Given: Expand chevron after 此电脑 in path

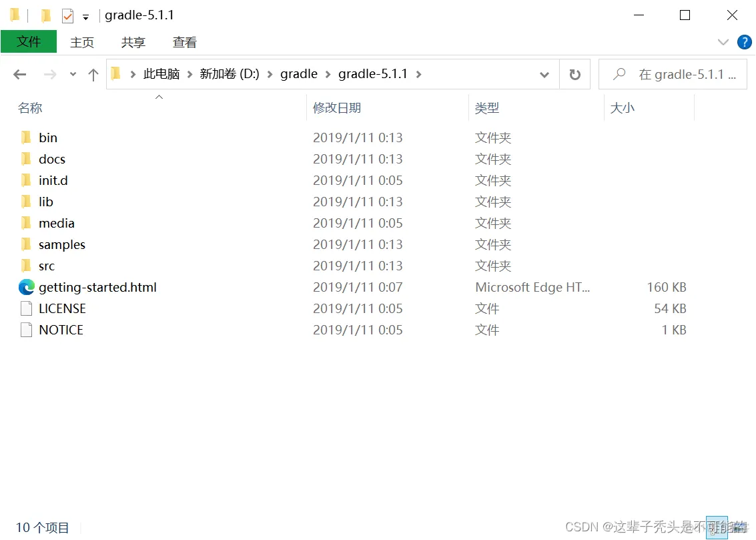Looking at the screenshot, I should click(x=190, y=74).
